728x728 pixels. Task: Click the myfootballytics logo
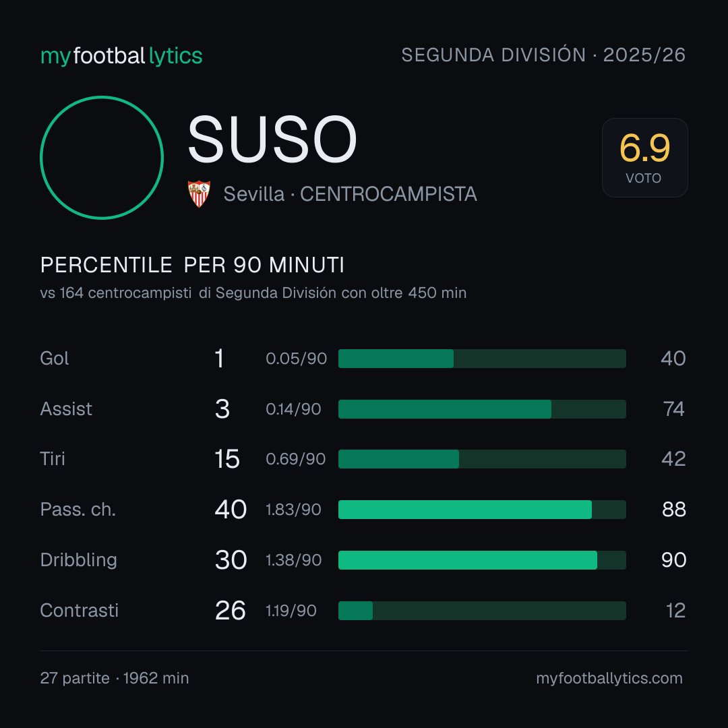point(121,56)
